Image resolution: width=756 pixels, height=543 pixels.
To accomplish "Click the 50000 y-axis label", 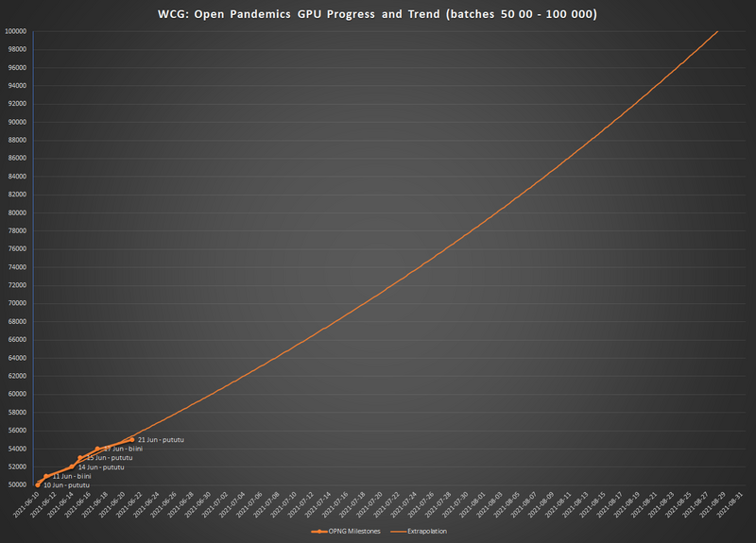I will (17, 485).
